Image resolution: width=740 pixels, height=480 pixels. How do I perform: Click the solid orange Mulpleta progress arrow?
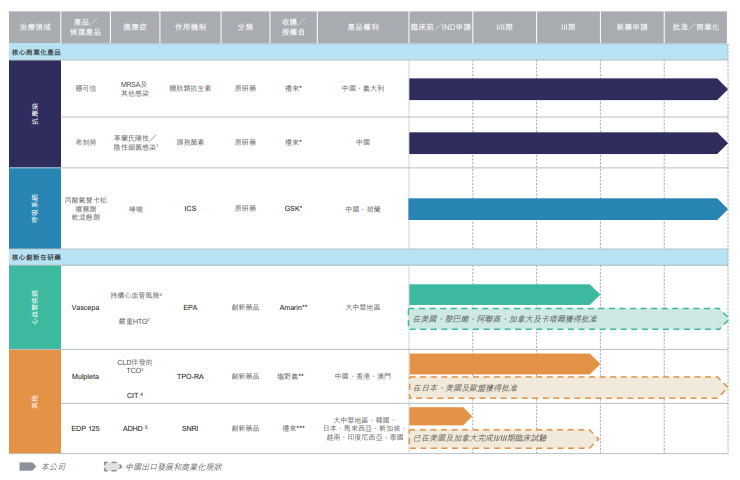(503, 363)
